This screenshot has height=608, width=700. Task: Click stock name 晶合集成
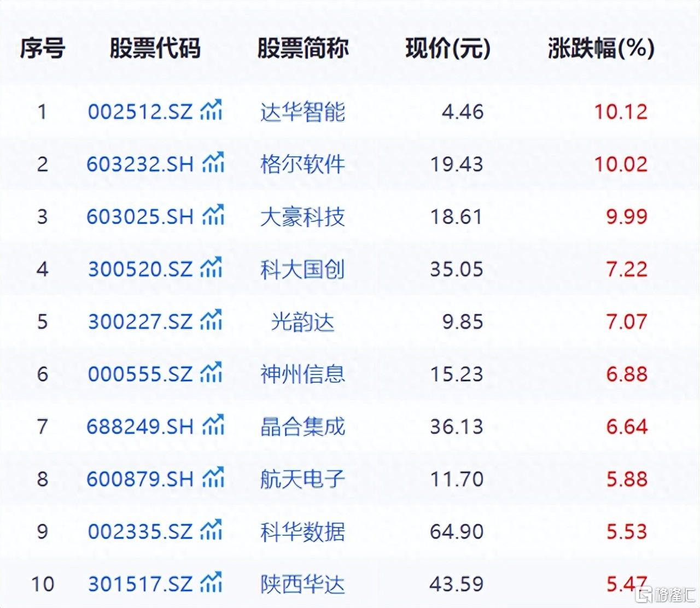coord(302,427)
